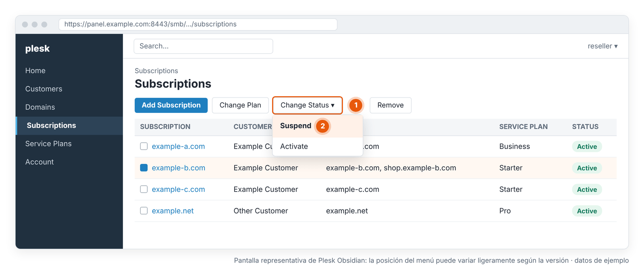Click the SUBSCRIPTION column header
The height and width of the screenshot is (280, 644).
click(165, 127)
